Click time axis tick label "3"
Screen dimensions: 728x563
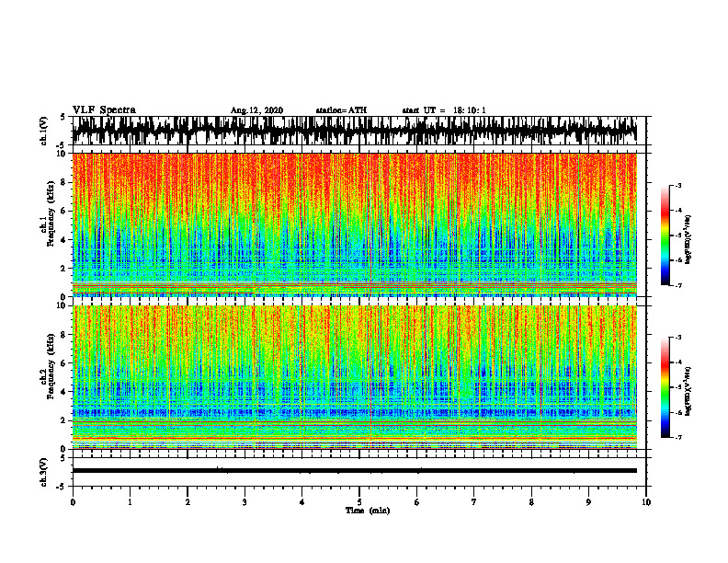click(245, 502)
